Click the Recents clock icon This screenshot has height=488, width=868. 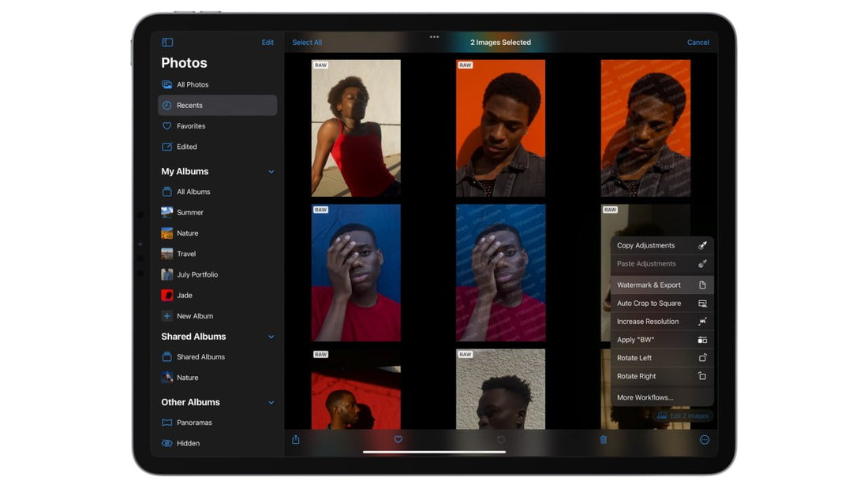coord(166,105)
